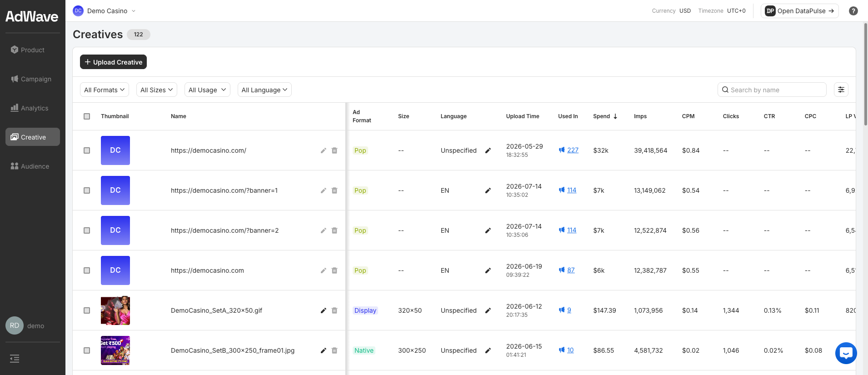
Task: Collapse the sidebar menu icon
Action: (15, 359)
